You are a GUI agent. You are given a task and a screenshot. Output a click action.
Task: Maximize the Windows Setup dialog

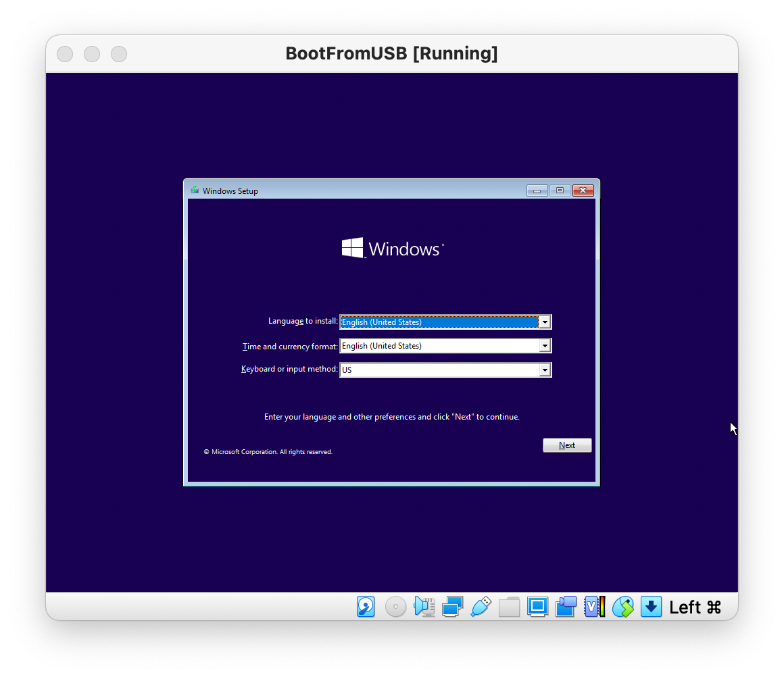[x=560, y=191]
